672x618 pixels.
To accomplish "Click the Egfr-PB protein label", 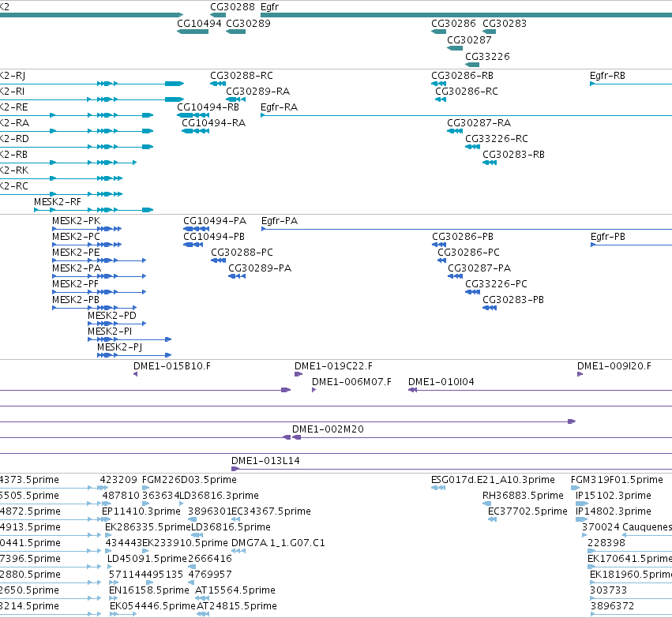I will pos(608,237).
